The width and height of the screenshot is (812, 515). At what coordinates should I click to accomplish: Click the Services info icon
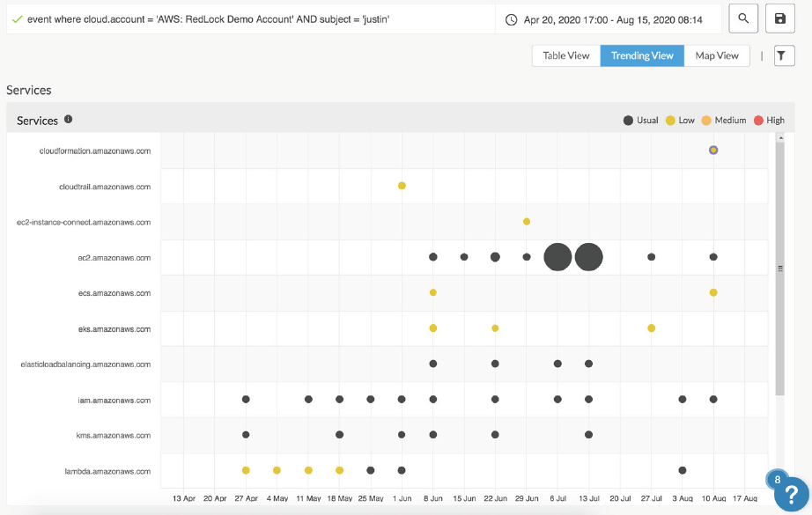(69, 120)
